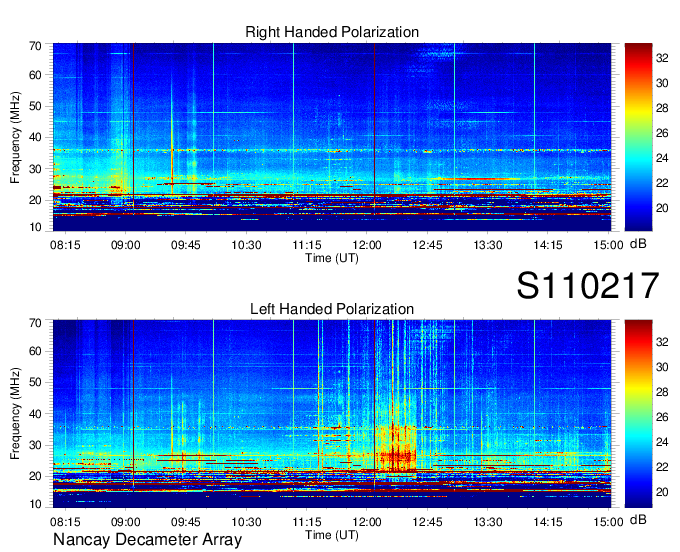680x552 pixels.
Task: Click the 50 MHz tick on right-handed plot
Action: pyautogui.click(x=35, y=106)
